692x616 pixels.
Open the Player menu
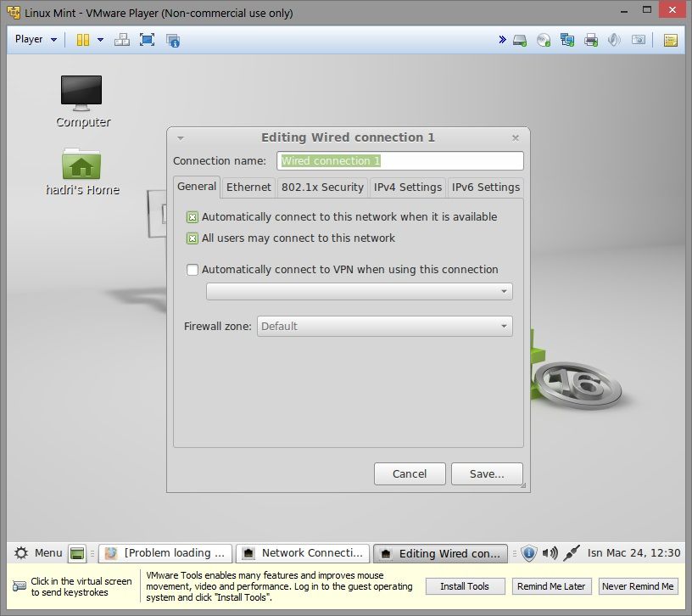pos(36,39)
